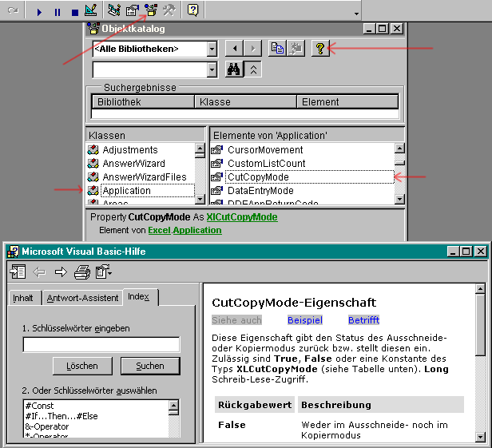
Task: Open the XlCutCopyMode type link
Action: click(x=242, y=217)
